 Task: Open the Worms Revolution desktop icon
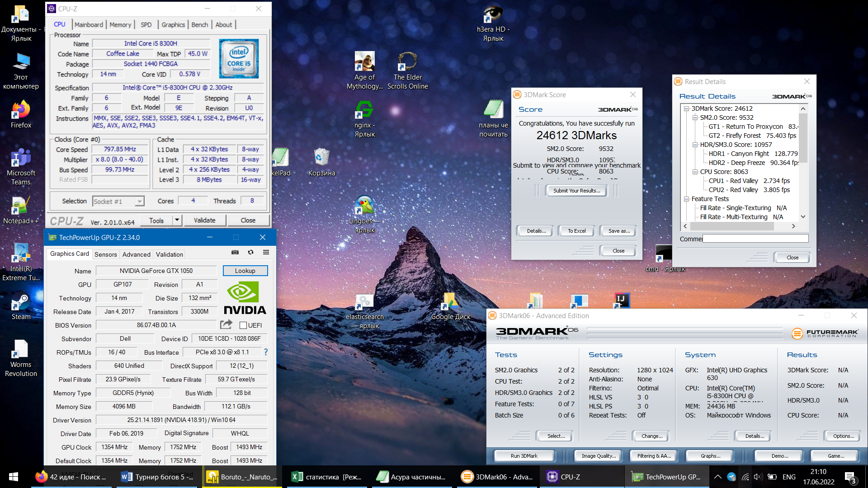21,359
